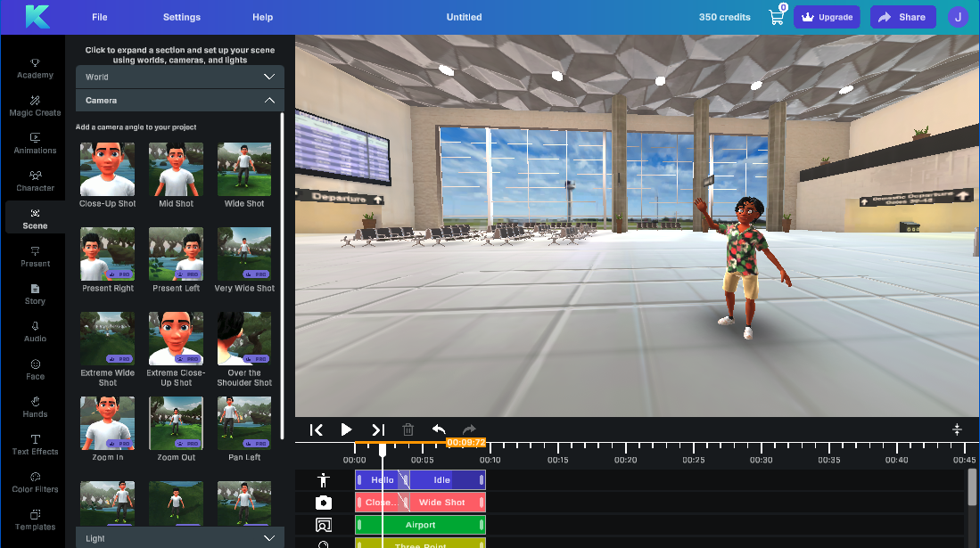Expand the World section
Image resolution: width=980 pixels, height=548 pixels.
tap(179, 77)
